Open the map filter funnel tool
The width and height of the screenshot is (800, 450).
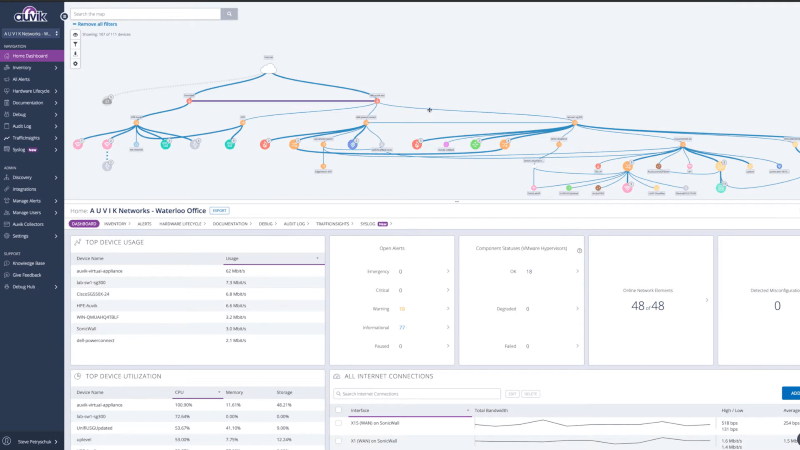(76, 44)
